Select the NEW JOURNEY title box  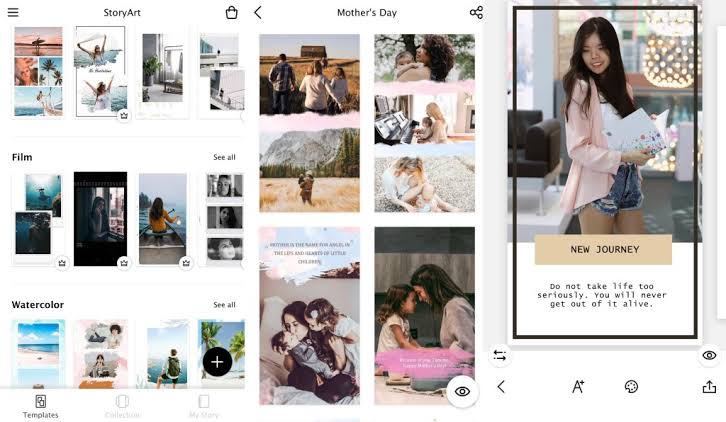tap(603, 250)
